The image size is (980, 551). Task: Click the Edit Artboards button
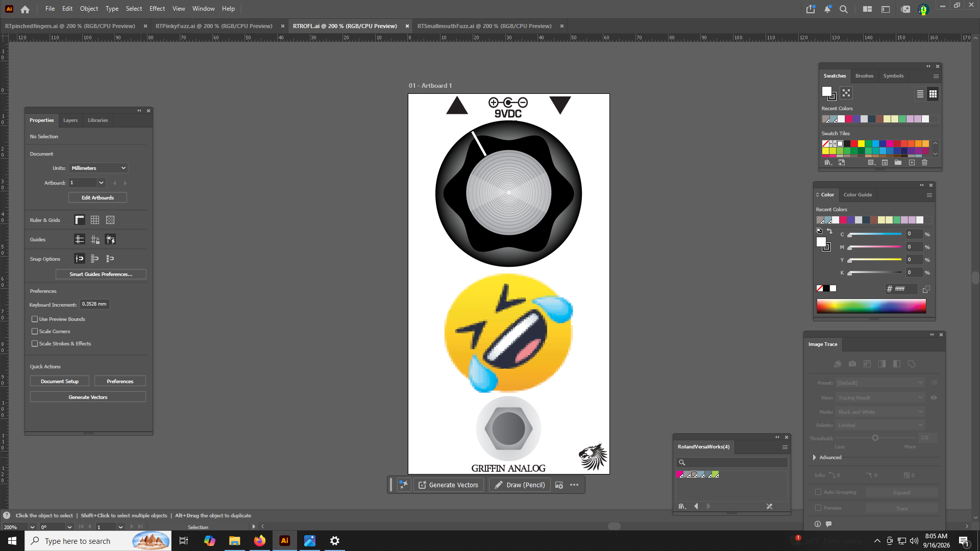point(97,198)
